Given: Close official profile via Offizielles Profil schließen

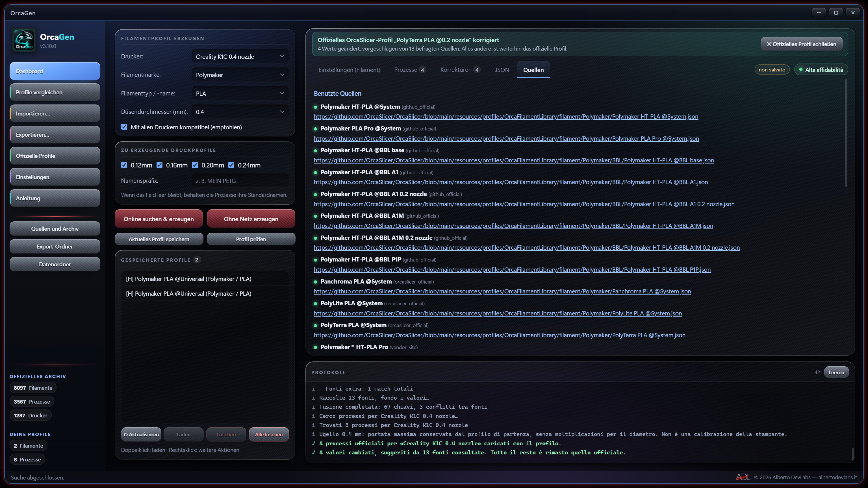Looking at the screenshot, I should click(802, 44).
